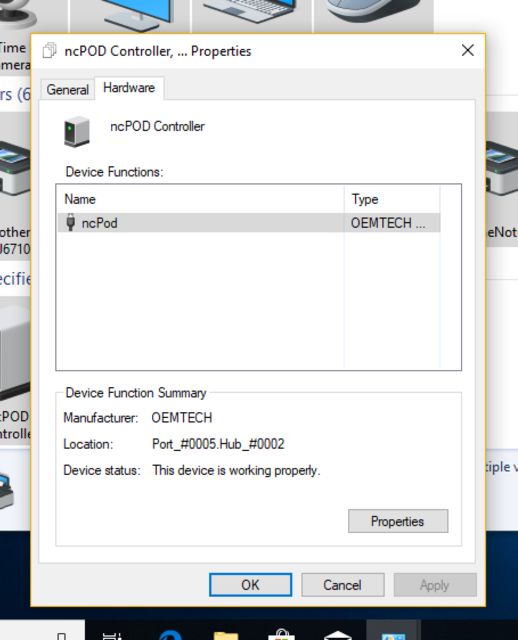Click the 'ncPOD Controller' heading text
518x640 pixels.
[157, 127]
